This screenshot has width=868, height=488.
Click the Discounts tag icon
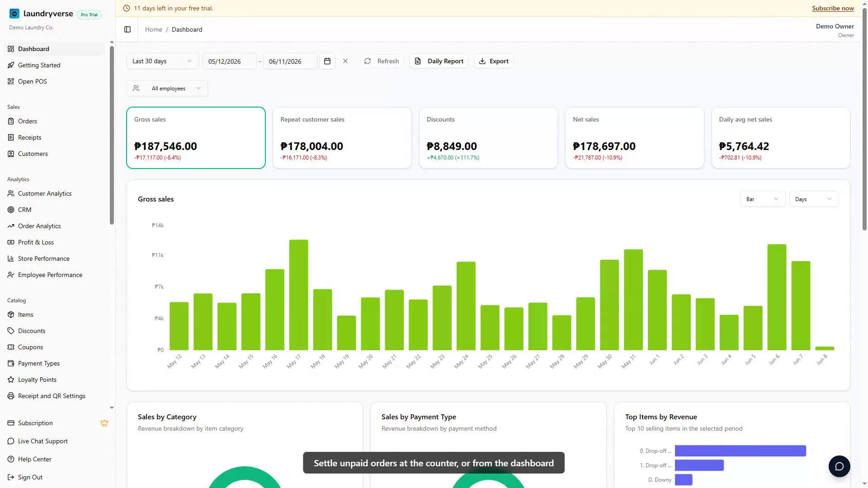[x=11, y=331]
